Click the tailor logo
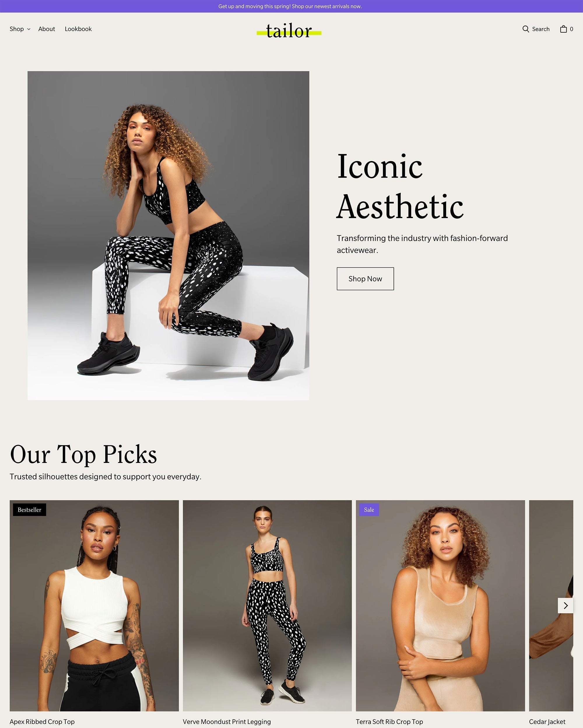The image size is (583, 728). [x=289, y=31]
